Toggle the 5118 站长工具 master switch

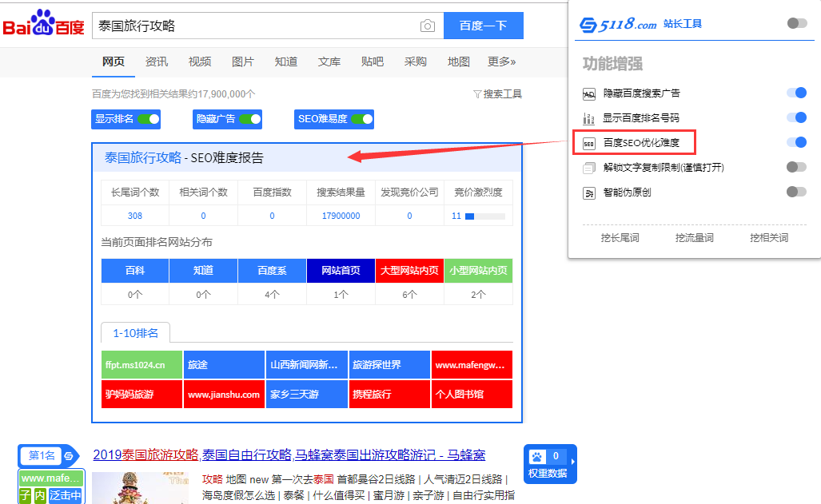(797, 23)
